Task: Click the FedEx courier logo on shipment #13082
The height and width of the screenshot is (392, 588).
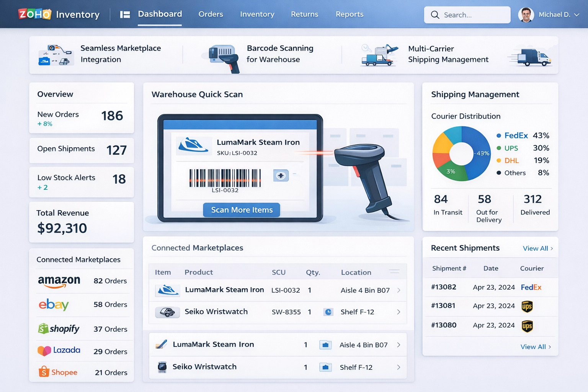Action: pos(531,287)
